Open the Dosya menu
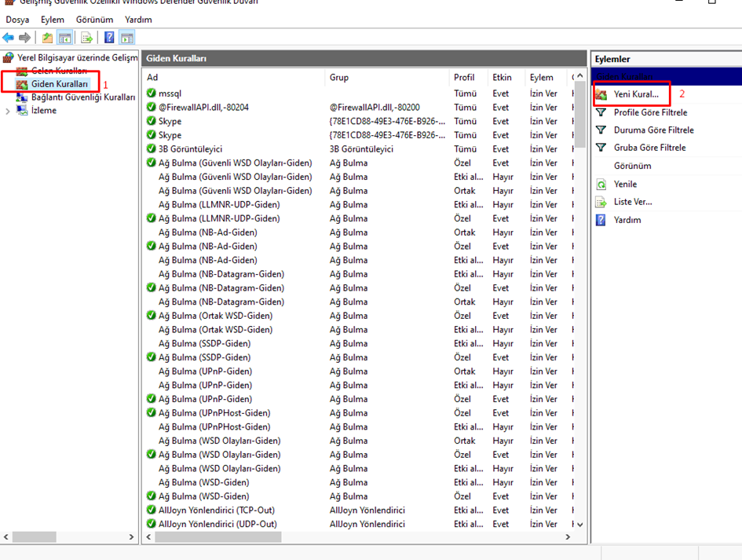Image resolution: width=742 pixels, height=560 pixels. (17, 20)
